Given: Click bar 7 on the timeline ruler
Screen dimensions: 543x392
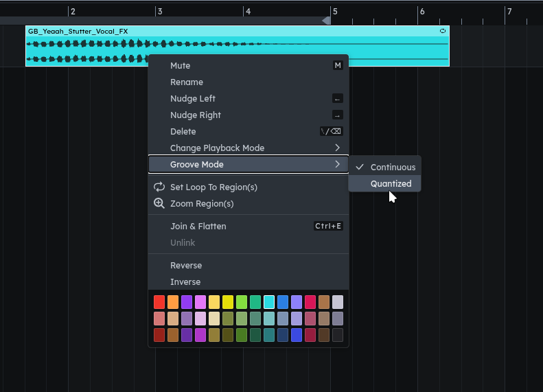Looking at the screenshot, I should click(x=509, y=12).
